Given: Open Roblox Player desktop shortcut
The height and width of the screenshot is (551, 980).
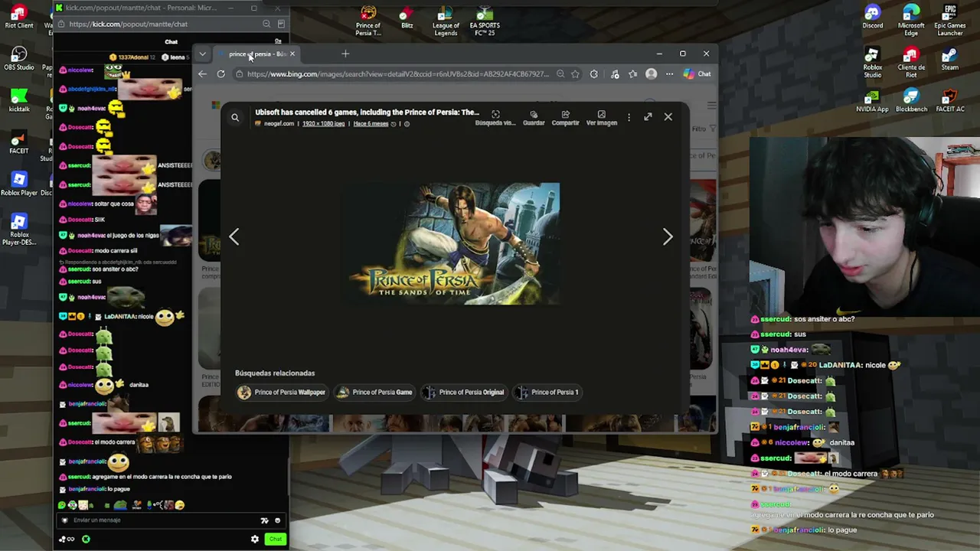Looking at the screenshot, I should pyautogui.click(x=19, y=184).
